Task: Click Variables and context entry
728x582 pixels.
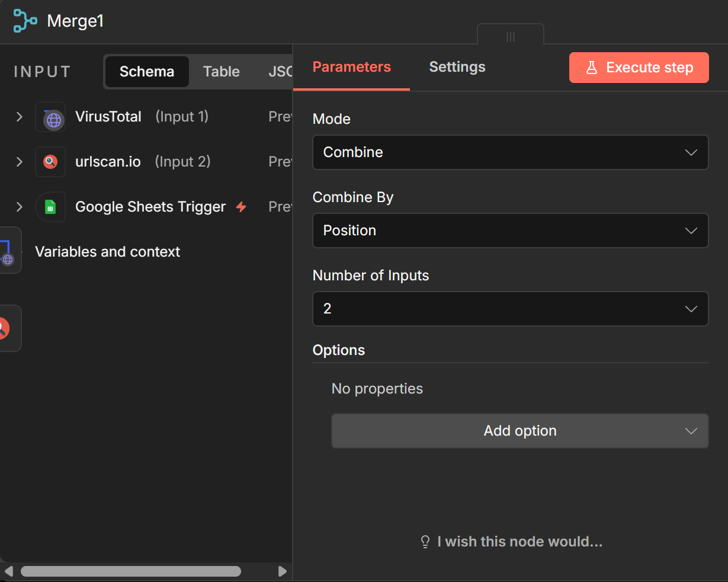Action: pyautogui.click(x=107, y=252)
